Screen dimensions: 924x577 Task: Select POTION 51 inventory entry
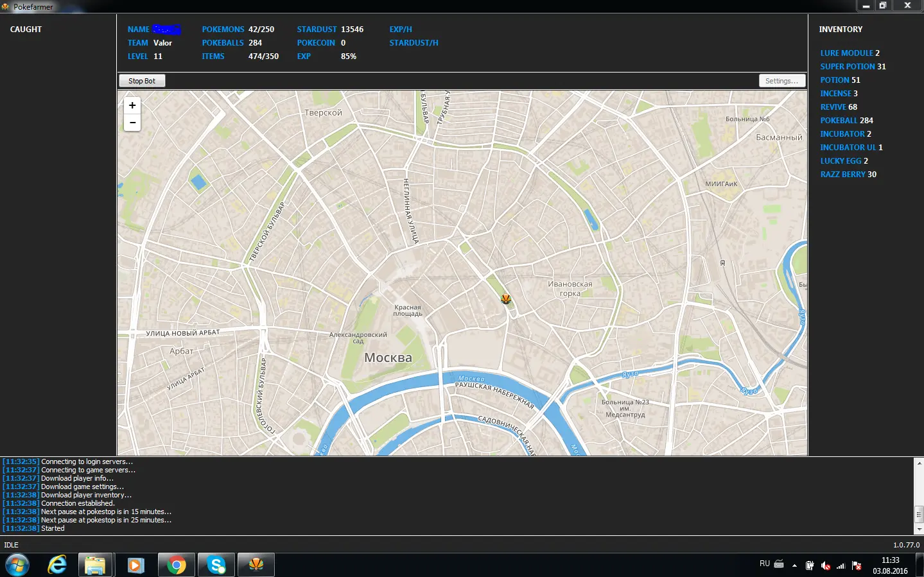point(840,80)
